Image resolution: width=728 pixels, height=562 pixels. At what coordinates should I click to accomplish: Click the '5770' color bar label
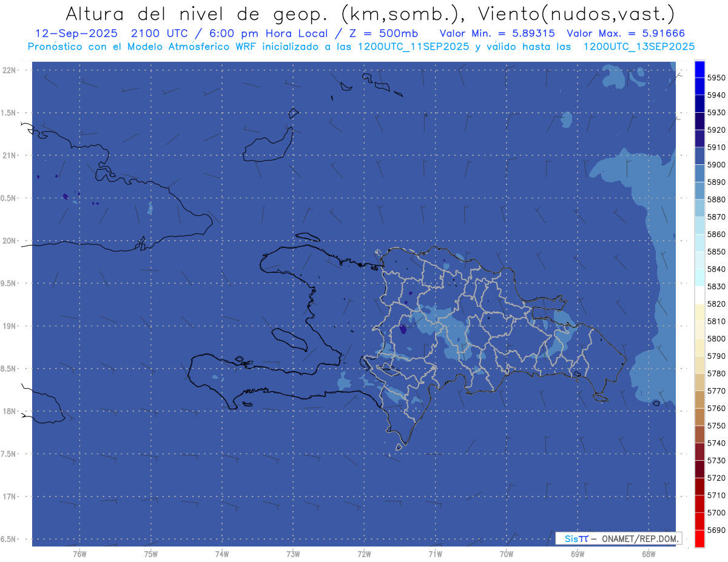click(x=716, y=391)
